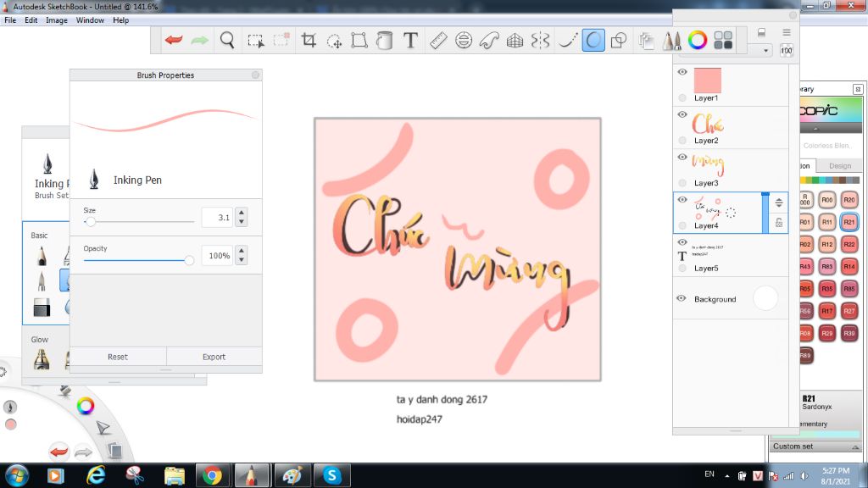Image resolution: width=868 pixels, height=488 pixels.
Task: Click the brush Size slider handle
Action: tap(90, 221)
